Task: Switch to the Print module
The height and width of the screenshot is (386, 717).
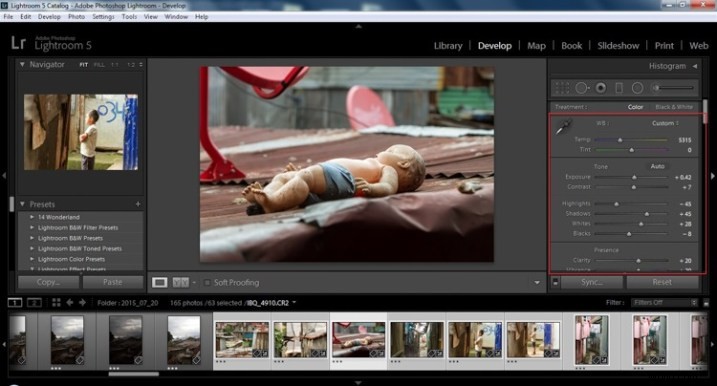Action: point(664,46)
